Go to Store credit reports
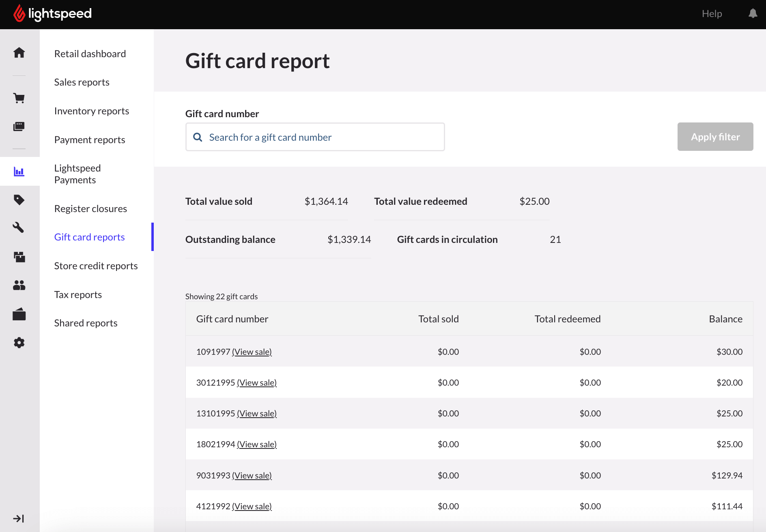The width and height of the screenshot is (766, 532). tap(96, 266)
